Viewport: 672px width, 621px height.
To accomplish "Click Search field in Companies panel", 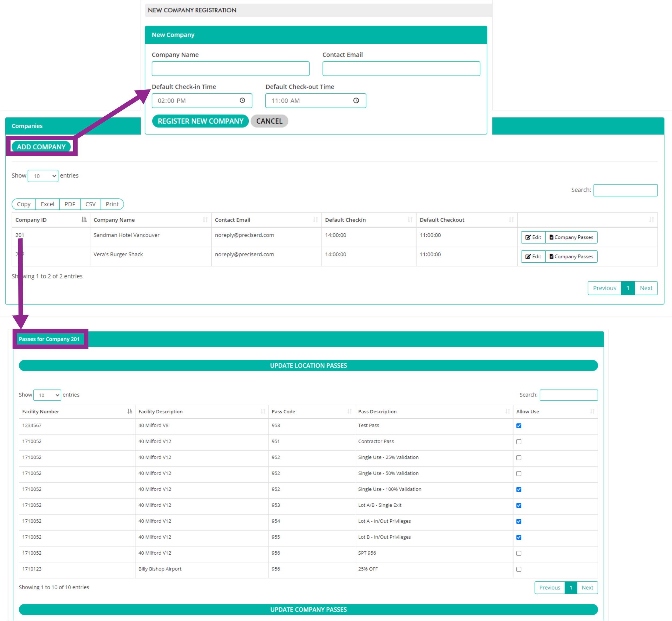I will [625, 190].
